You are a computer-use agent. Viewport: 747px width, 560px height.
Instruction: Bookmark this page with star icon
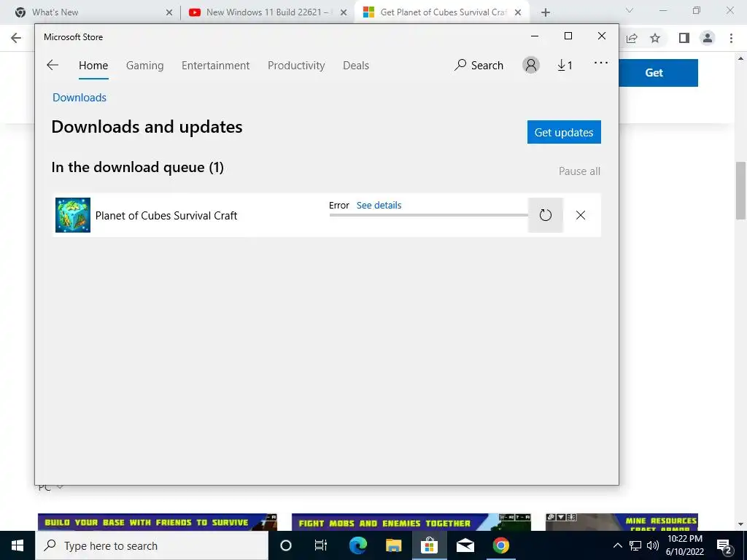point(655,38)
